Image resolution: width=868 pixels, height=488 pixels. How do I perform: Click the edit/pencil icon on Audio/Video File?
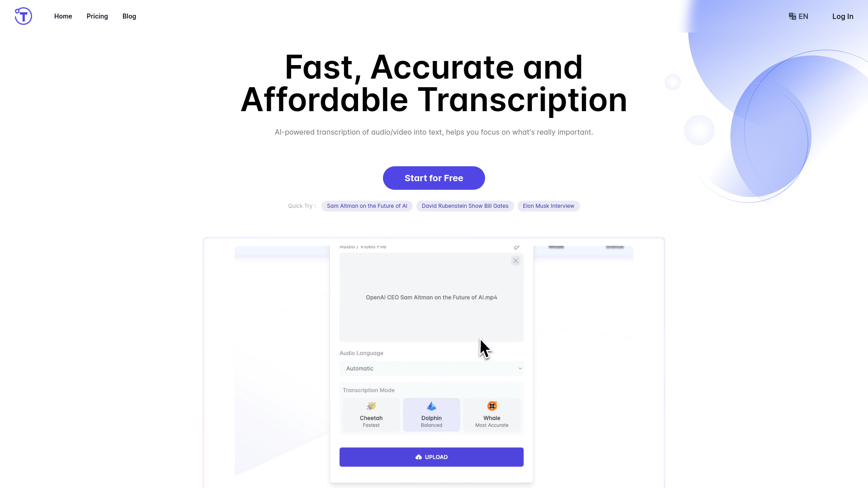coord(517,247)
